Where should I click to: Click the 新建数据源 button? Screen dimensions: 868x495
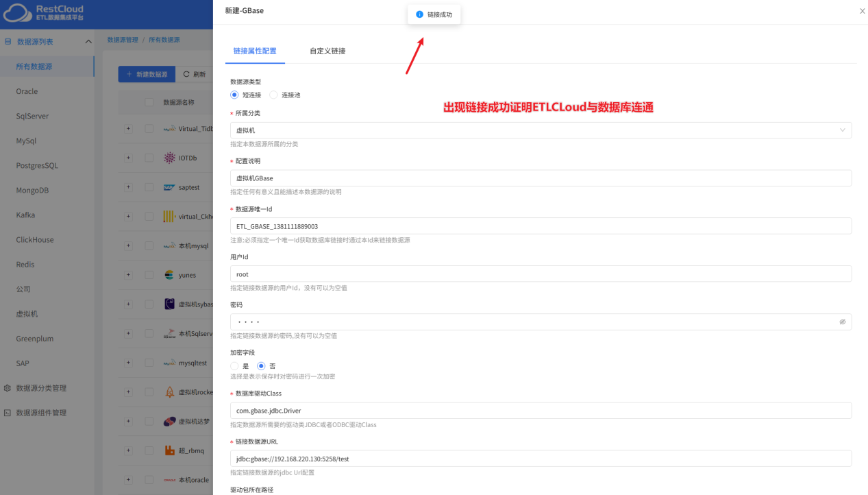(146, 73)
